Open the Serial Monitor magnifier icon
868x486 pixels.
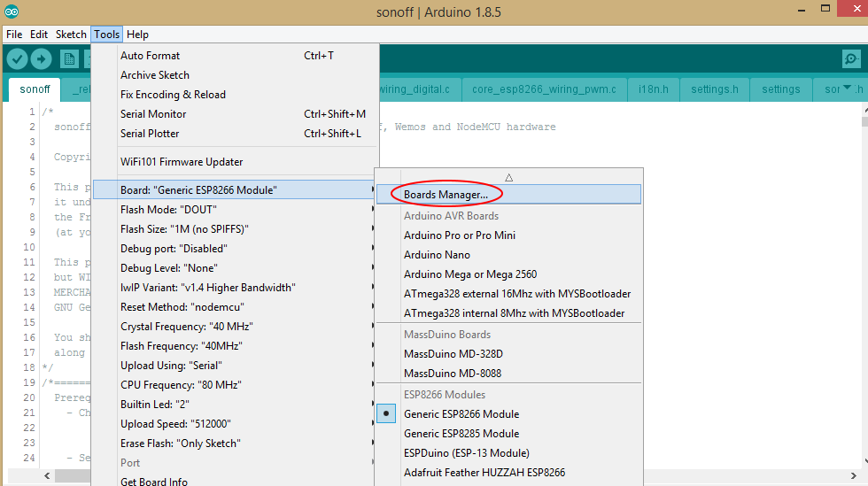(x=851, y=58)
